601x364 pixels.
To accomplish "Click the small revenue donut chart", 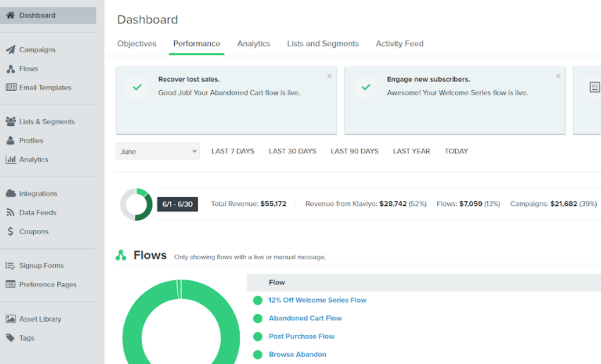I will click(x=136, y=205).
